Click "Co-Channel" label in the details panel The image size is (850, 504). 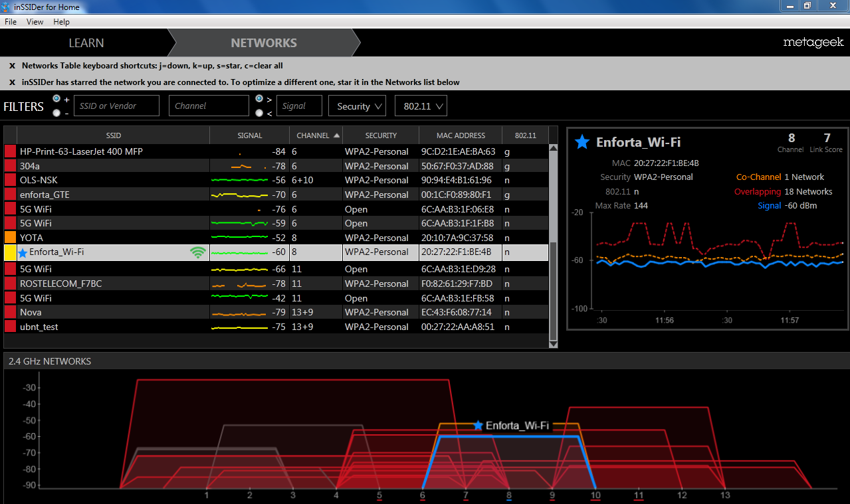click(758, 177)
